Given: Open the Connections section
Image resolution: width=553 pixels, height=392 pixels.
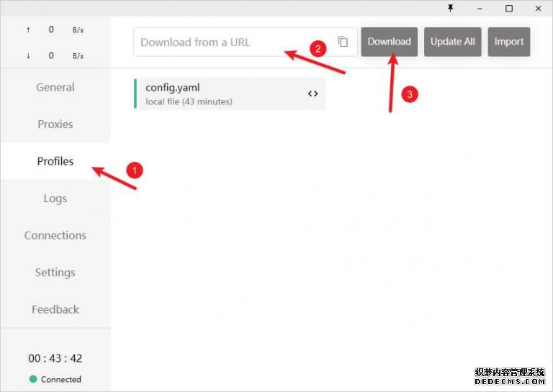Looking at the screenshot, I should pyautogui.click(x=55, y=235).
